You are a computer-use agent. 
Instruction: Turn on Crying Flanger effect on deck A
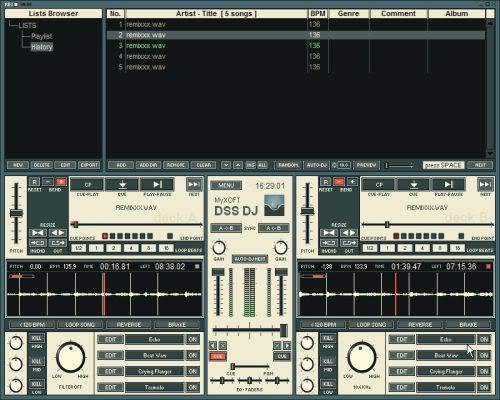193,371
